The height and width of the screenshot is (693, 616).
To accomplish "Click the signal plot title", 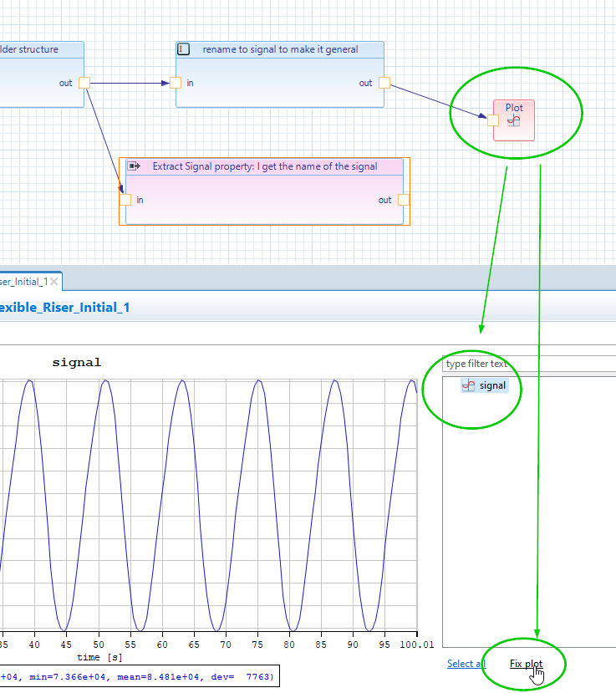I will [76, 362].
